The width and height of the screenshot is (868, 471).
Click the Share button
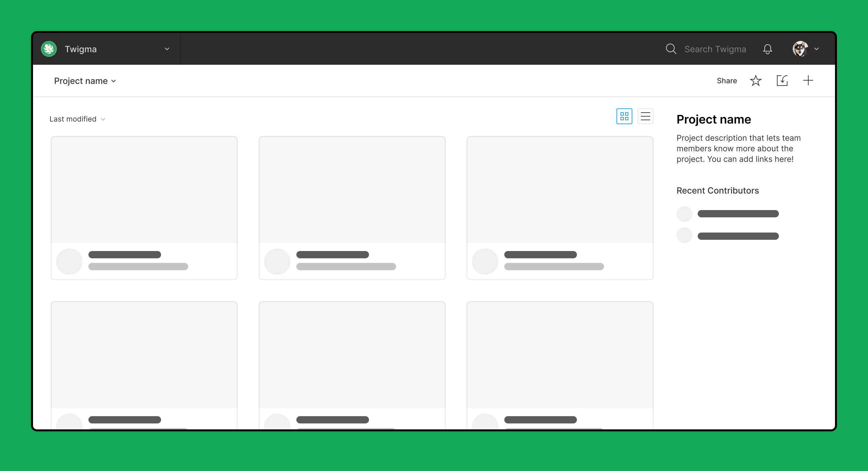tap(727, 81)
